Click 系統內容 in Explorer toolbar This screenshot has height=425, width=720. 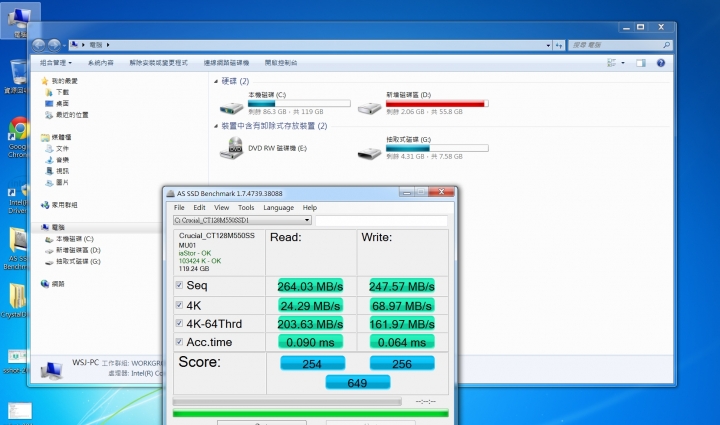tap(101, 63)
